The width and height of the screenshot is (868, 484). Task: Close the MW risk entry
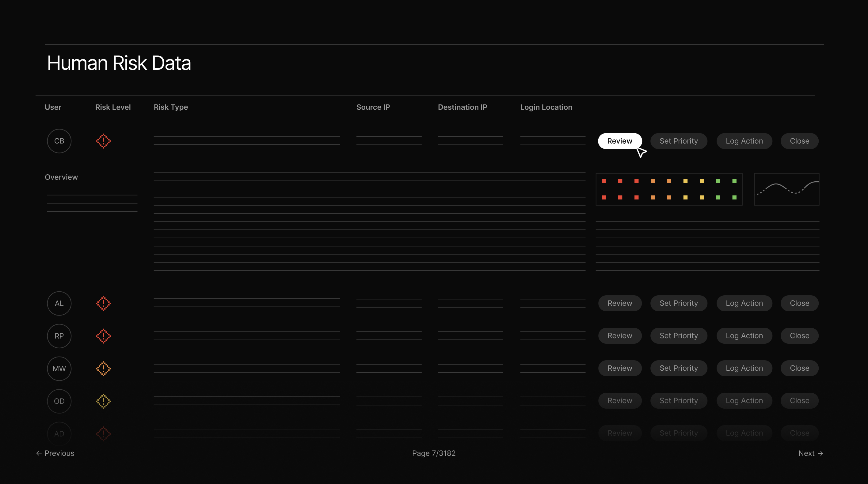pos(799,368)
